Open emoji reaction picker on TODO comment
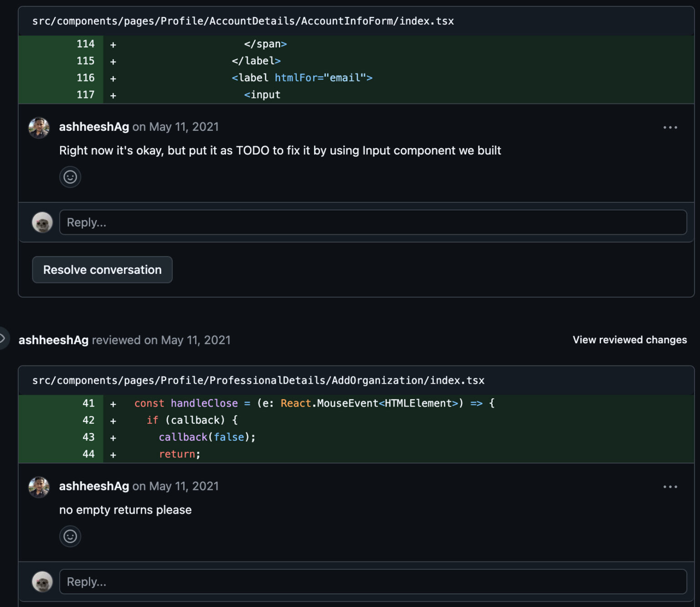The height and width of the screenshot is (607, 700). coord(70,177)
